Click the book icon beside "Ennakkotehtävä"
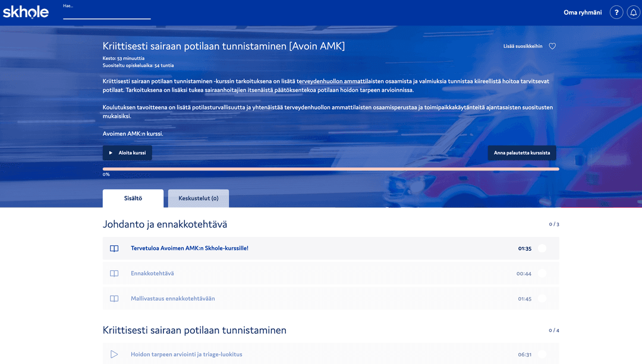The image size is (642, 364). pyautogui.click(x=114, y=273)
